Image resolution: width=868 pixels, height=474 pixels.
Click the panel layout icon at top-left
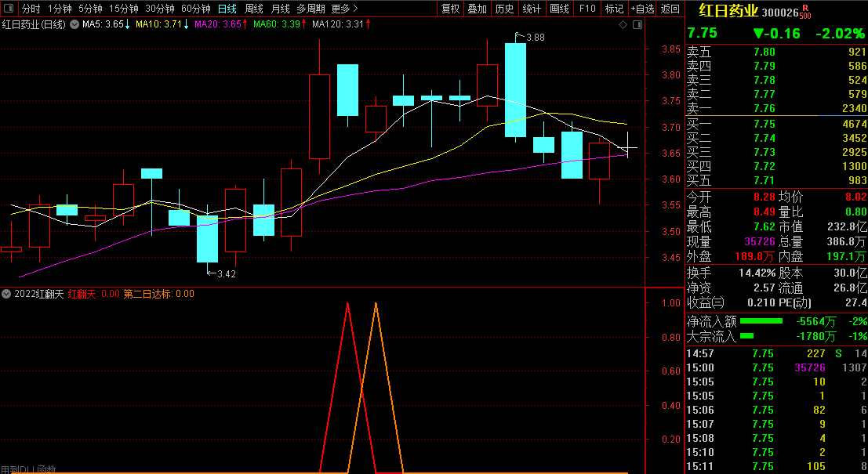click(x=8, y=9)
